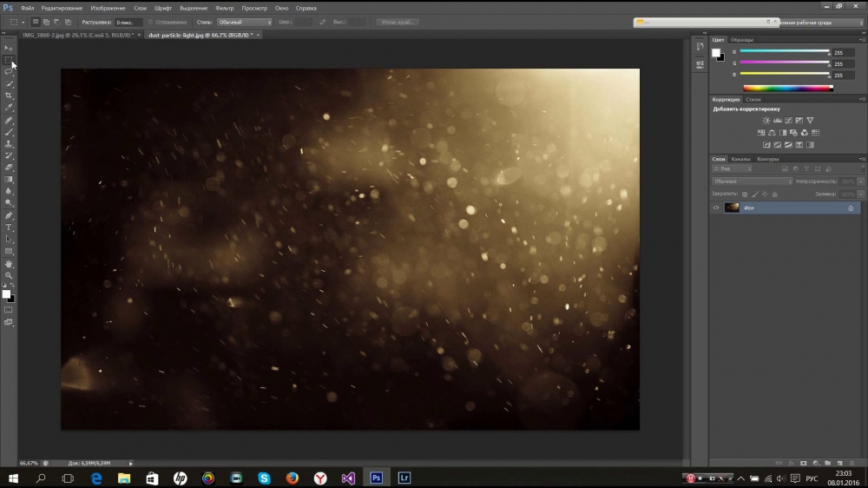The image size is (868, 488).
Task: Switch to the Каналы tab
Action: pos(740,159)
